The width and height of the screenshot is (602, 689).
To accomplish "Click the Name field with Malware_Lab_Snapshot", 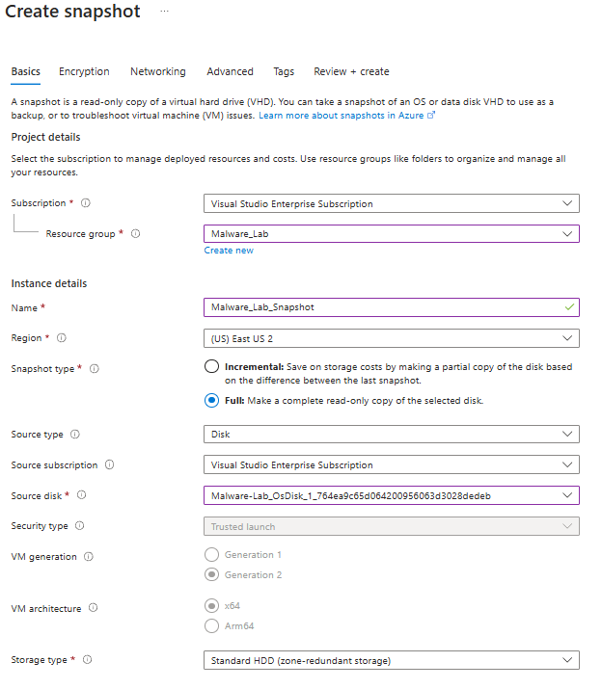I will click(x=392, y=308).
